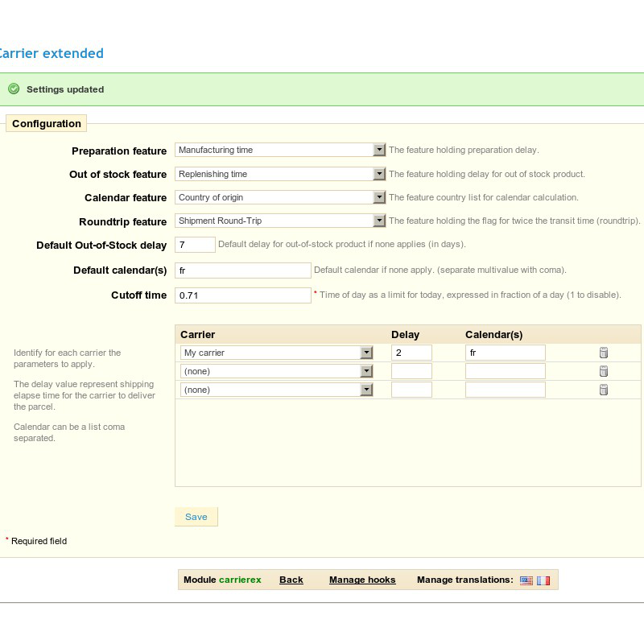Click the Delay field for My carrier
Image resolution: width=644 pixels, height=644 pixels.
411,353
